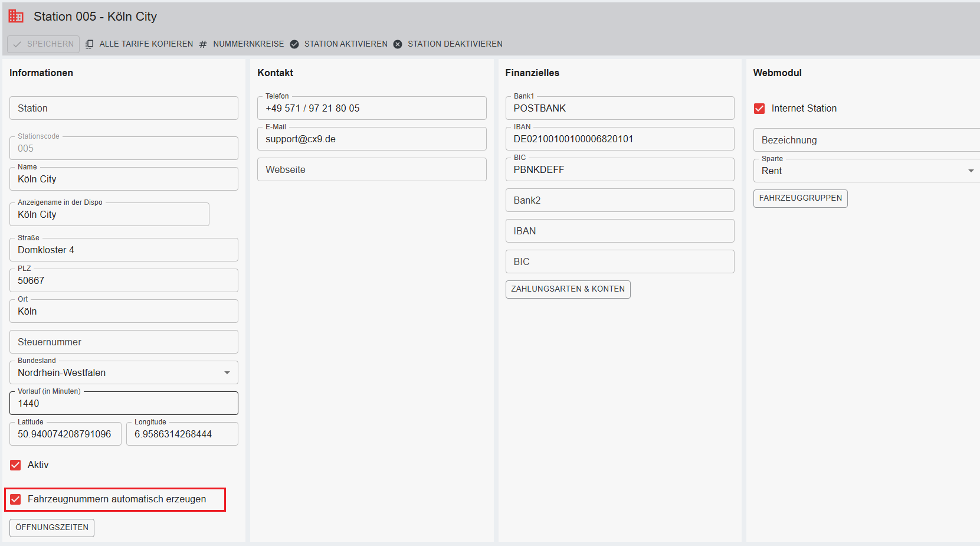Screen dimensions: 980x546
Task: Open Zahlungsarten & Konten
Action: [568, 289]
